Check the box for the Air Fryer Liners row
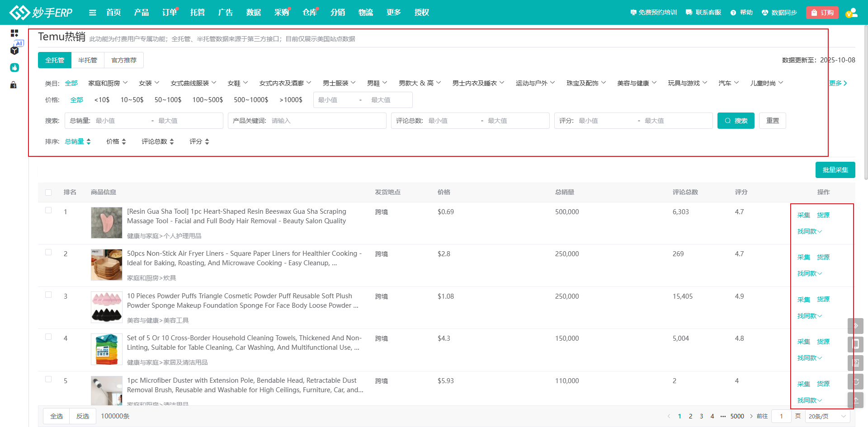The height and width of the screenshot is (427, 868). click(x=48, y=252)
